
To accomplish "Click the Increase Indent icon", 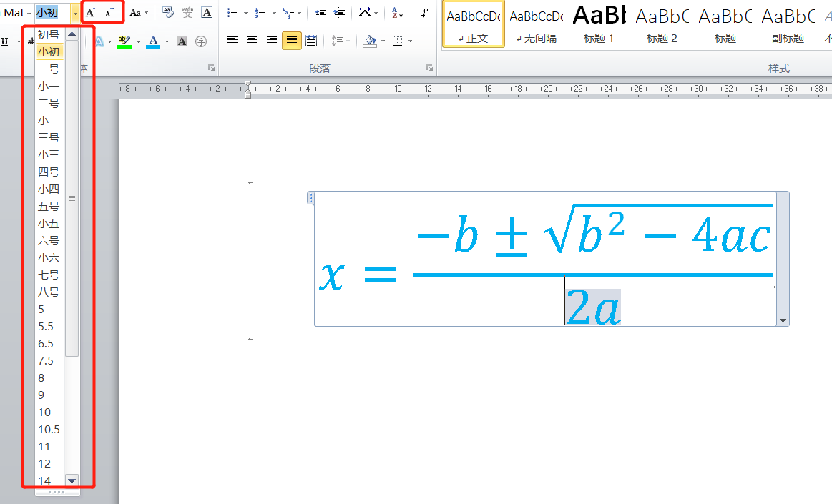I will click(x=339, y=13).
